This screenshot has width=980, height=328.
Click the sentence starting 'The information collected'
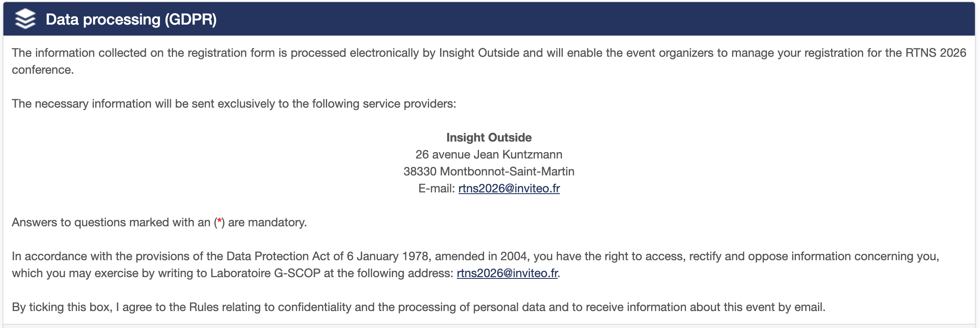point(489,61)
